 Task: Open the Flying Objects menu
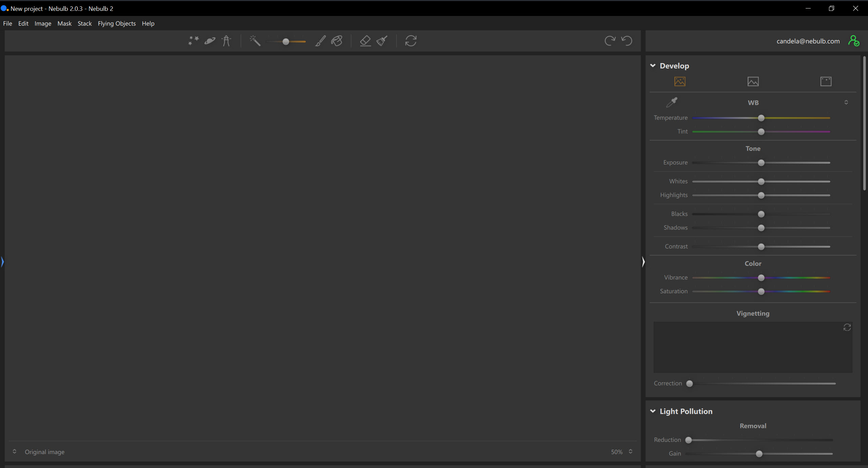click(x=117, y=23)
